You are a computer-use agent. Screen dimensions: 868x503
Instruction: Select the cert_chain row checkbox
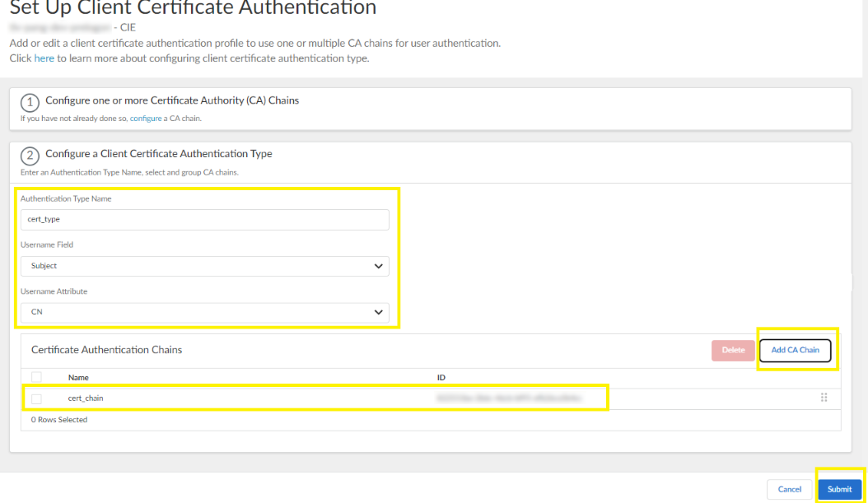[x=36, y=397]
